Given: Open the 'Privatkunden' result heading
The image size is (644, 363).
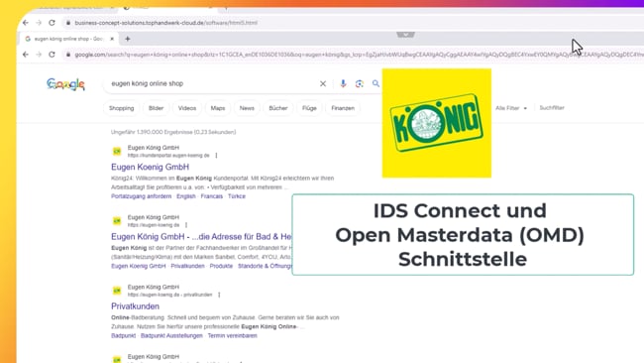Looking at the screenshot, I should pos(135,306).
